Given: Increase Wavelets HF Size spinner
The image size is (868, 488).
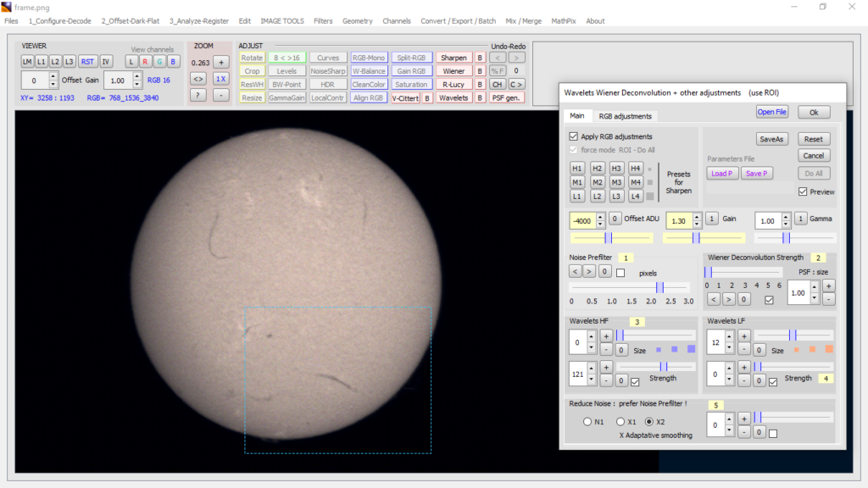Looking at the screenshot, I should [592, 336].
